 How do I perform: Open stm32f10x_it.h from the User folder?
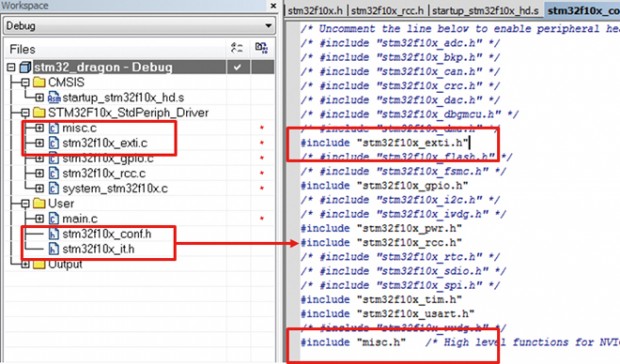(x=98, y=249)
